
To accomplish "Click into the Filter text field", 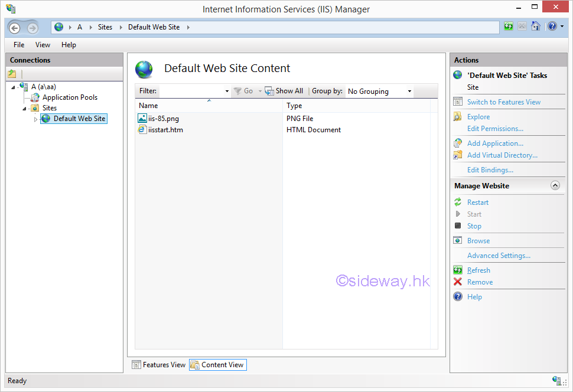I will [x=191, y=91].
